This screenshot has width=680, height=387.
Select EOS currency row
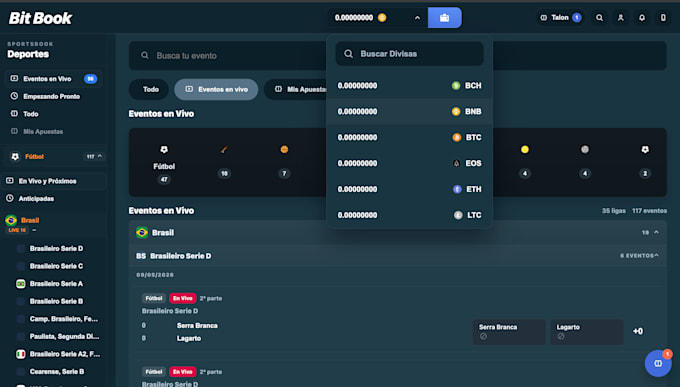pos(409,164)
